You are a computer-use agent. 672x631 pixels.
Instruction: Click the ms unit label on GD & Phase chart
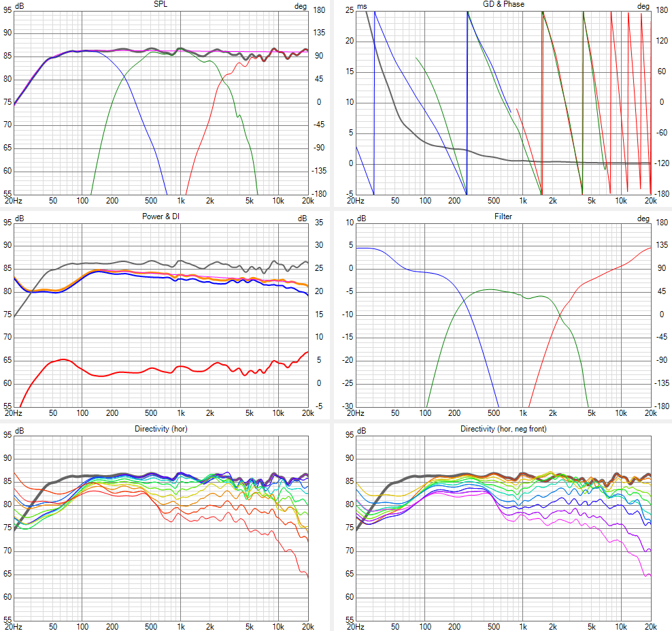click(362, 6)
